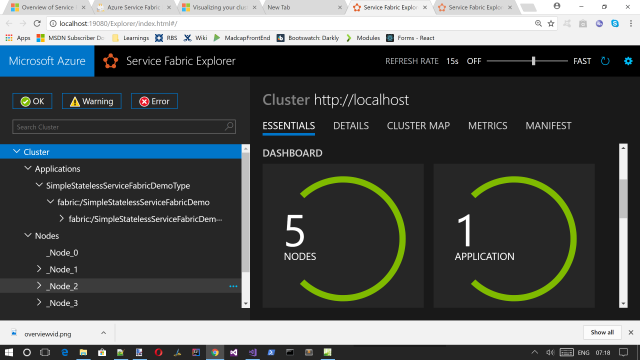The width and height of the screenshot is (640, 360).
Task: Open the three-dot actions menu for _Node_2
Action: point(233,287)
